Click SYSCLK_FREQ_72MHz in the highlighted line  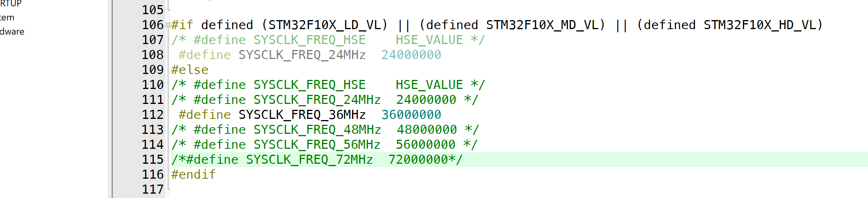(x=309, y=159)
